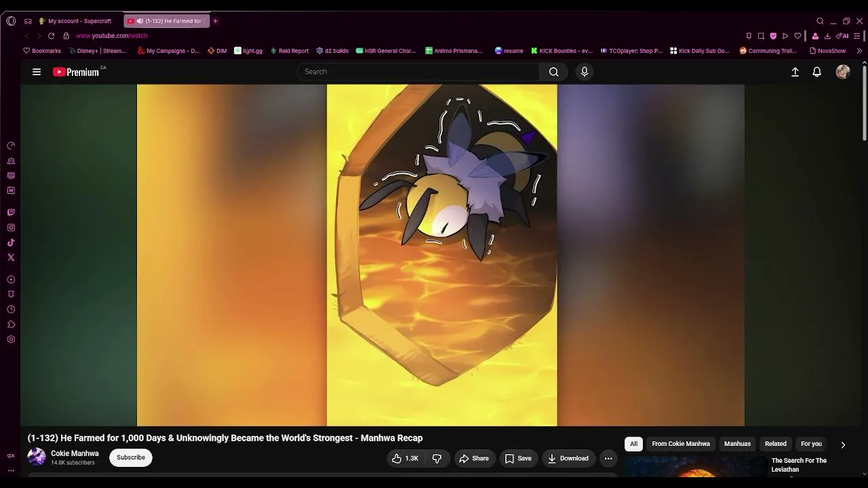Screen dimensions: 868x488
Task: Open the Cokie Manhwa channel avatar
Action: pos(37,457)
